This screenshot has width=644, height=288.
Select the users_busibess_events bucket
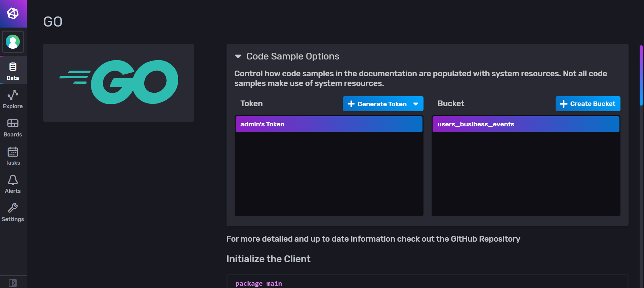tap(526, 124)
